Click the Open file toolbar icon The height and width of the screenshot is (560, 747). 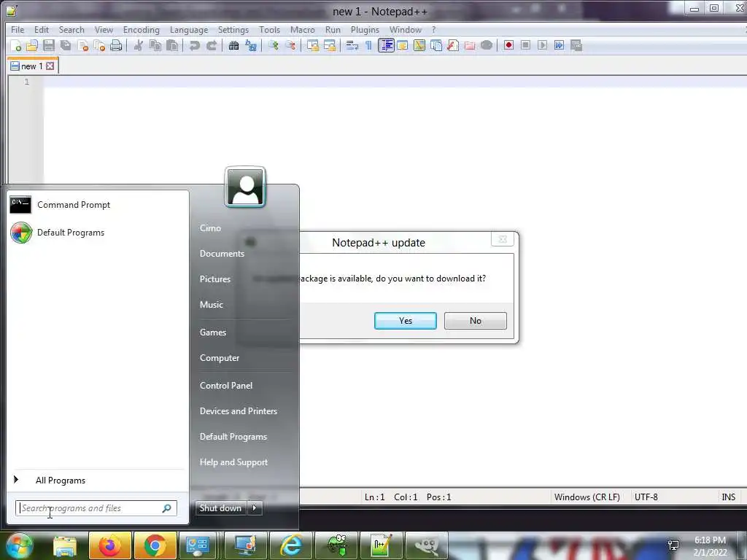coord(32,46)
